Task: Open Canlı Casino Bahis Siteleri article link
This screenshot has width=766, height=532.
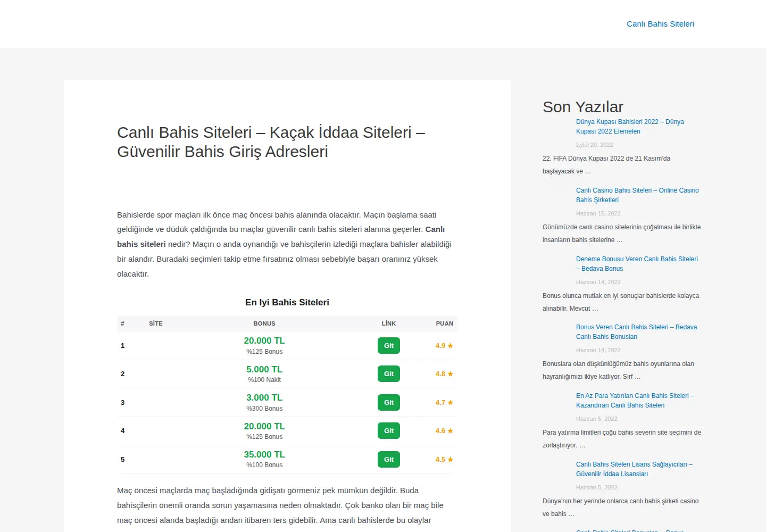Action: pos(637,195)
